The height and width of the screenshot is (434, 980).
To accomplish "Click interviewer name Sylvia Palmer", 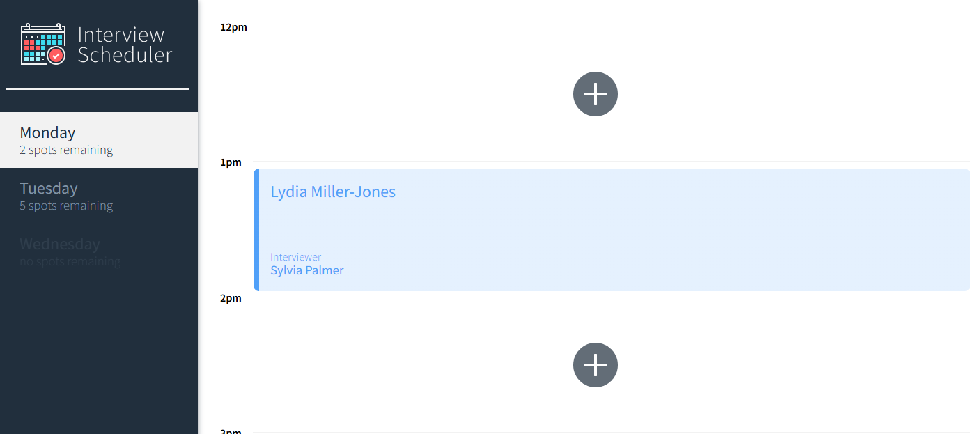I will point(307,270).
